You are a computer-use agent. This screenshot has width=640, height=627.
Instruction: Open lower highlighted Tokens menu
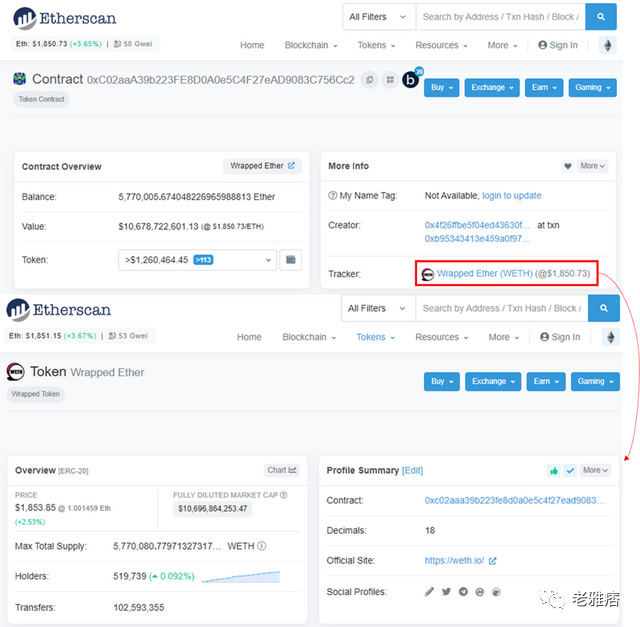click(376, 337)
